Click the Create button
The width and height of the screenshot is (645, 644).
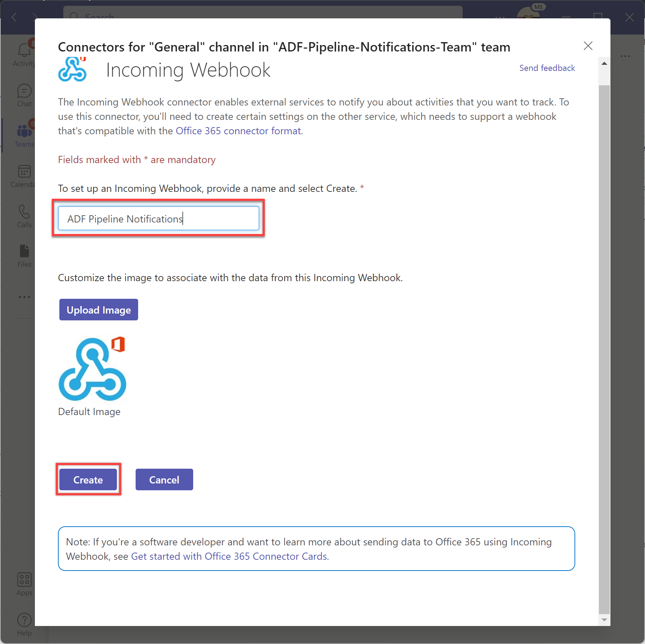(88, 479)
